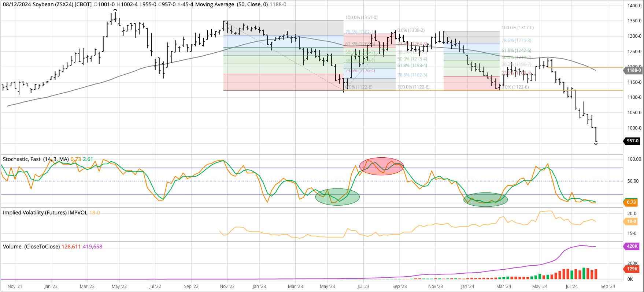Open the Implied Volatility (Futures) IMPVOL label
Viewport: 644px width, 292px height.
(x=45, y=213)
